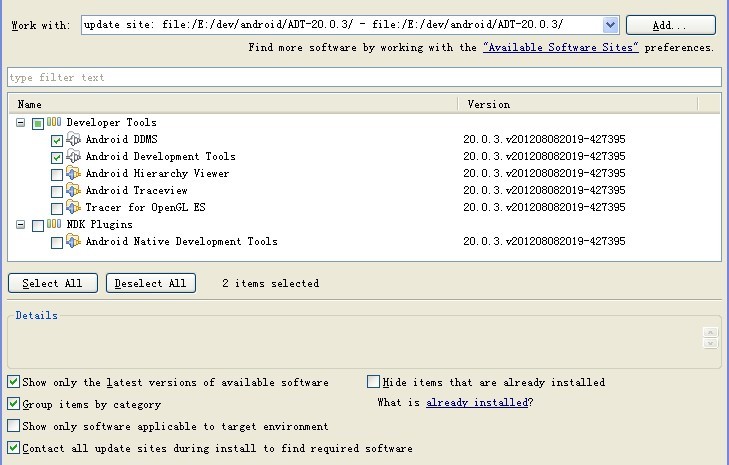Toggle the Developer Tools category checkbox

point(38,123)
